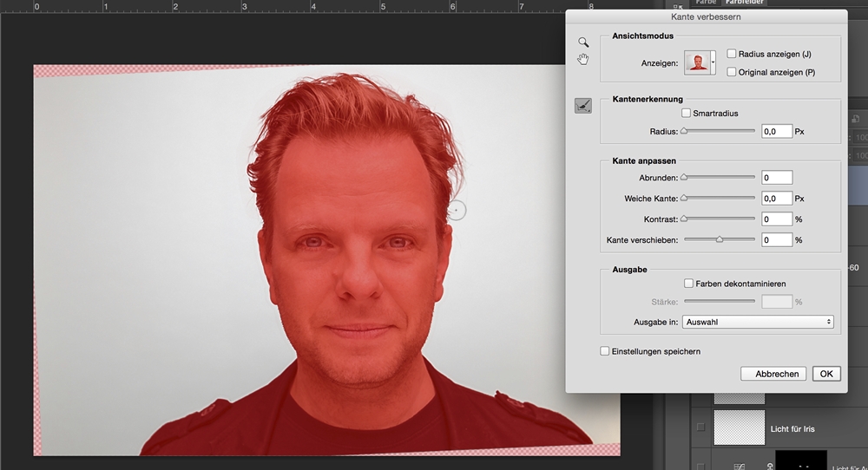Open the Ausgabe in Auswahl dropdown

point(758,322)
